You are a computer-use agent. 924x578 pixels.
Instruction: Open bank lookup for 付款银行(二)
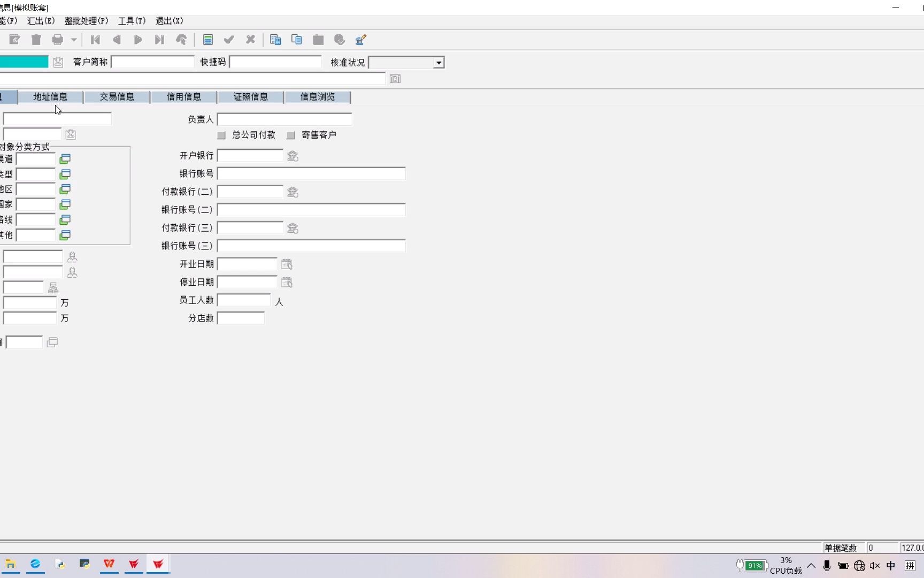click(292, 192)
